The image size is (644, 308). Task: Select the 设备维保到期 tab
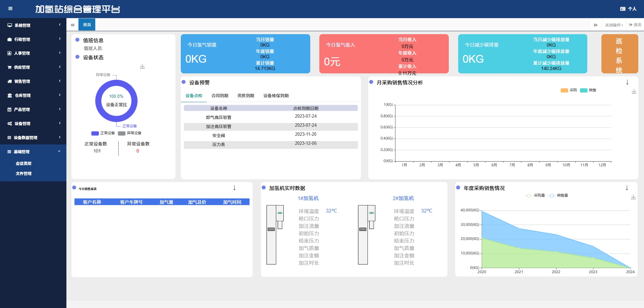point(276,96)
